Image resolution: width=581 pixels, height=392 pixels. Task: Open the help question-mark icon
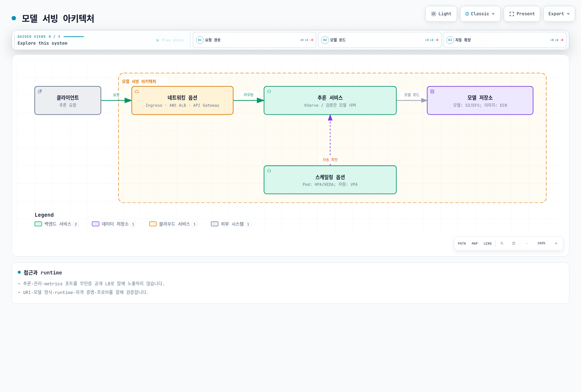513,244
